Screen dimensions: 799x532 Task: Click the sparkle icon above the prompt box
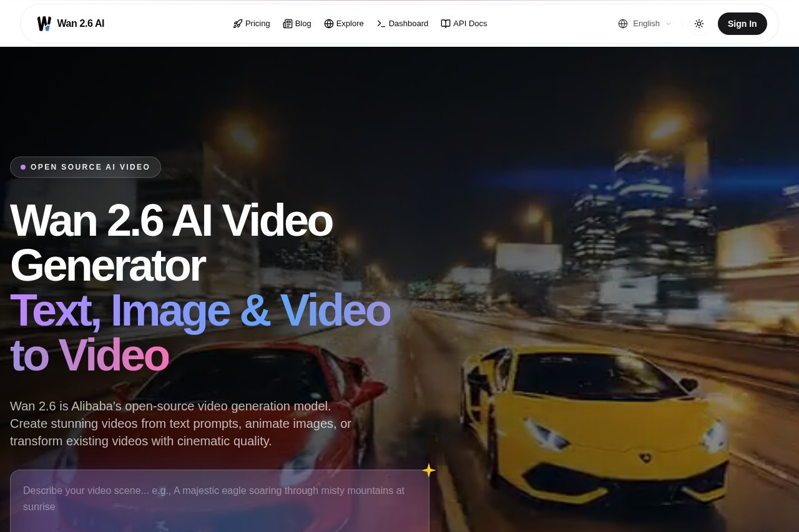429,470
